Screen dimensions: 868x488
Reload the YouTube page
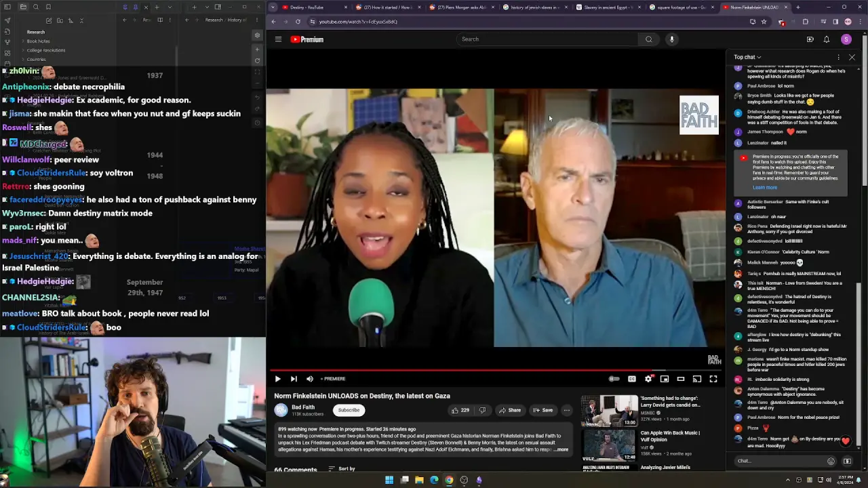[x=298, y=22]
